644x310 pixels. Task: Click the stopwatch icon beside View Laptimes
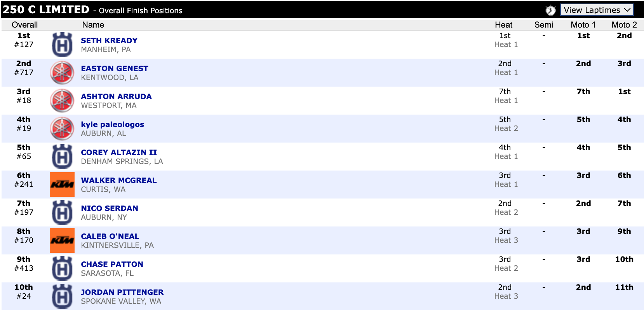550,10
